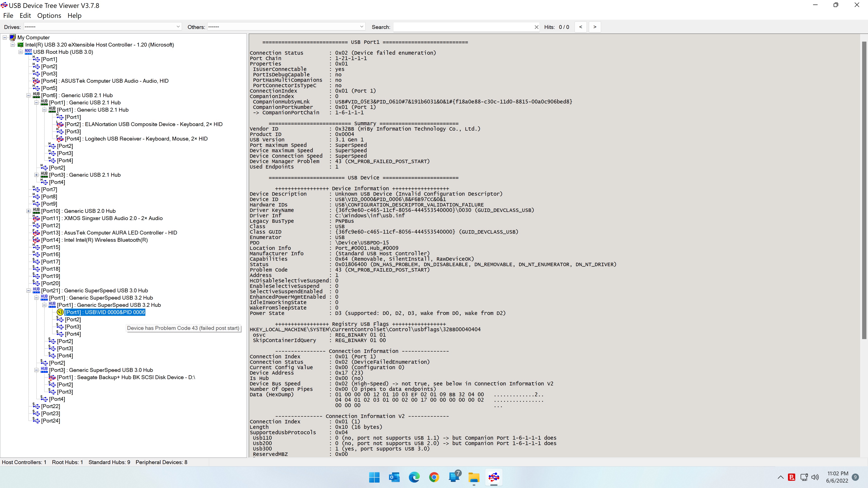Click into the Search input field
868x488 pixels.
tap(463, 27)
